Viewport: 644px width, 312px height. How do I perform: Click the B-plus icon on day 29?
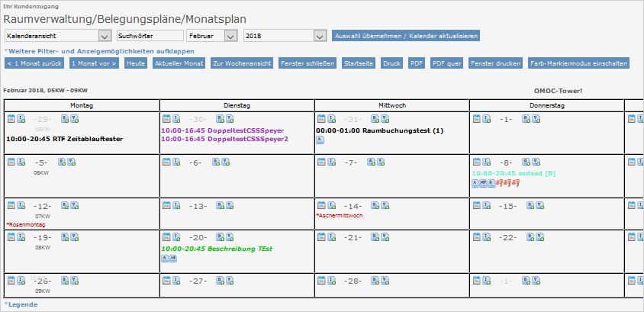(66, 119)
